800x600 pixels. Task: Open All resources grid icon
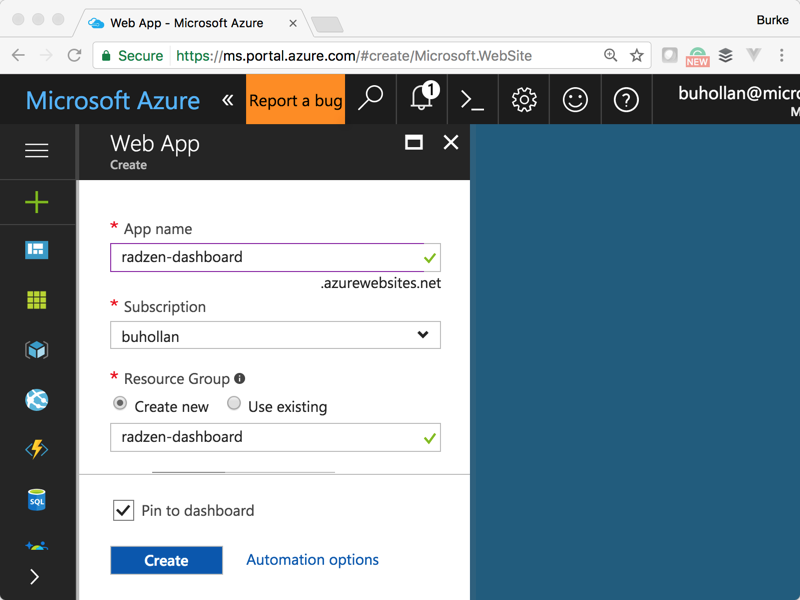pyautogui.click(x=37, y=300)
